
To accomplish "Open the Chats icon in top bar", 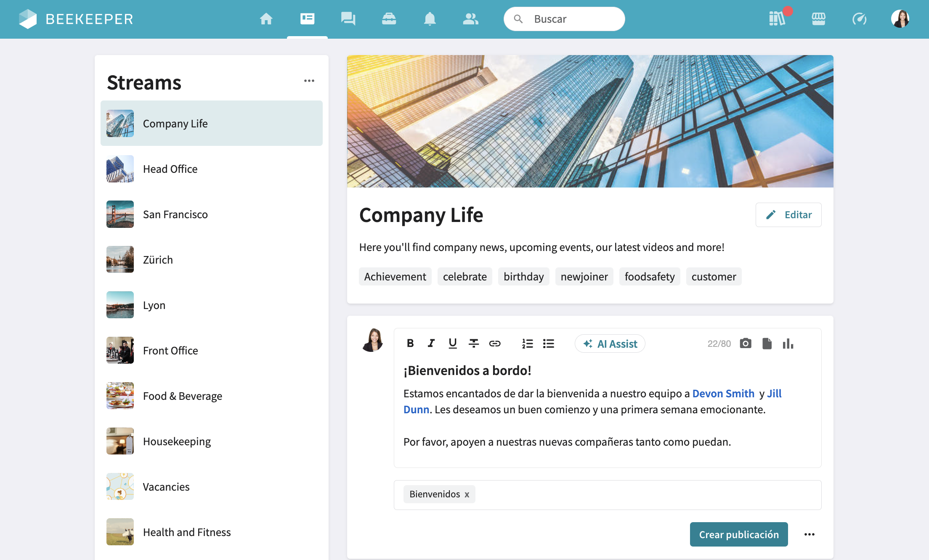I will click(348, 19).
